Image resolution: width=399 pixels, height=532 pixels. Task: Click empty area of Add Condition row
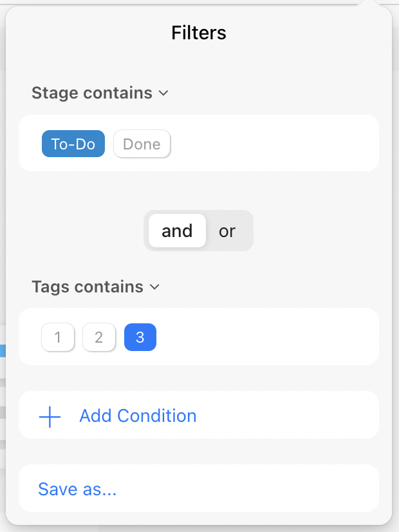[x=290, y=415]
